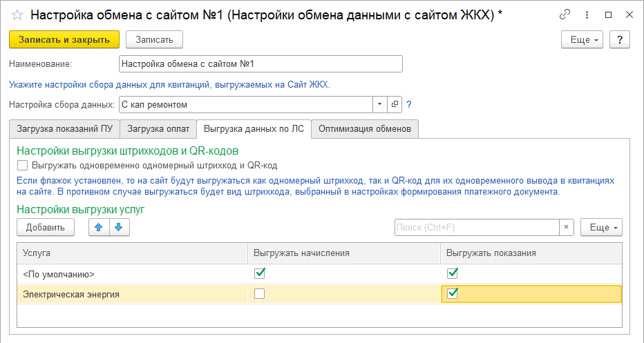
Task: Click the favorites star icon in title
Action: point(18,15)
